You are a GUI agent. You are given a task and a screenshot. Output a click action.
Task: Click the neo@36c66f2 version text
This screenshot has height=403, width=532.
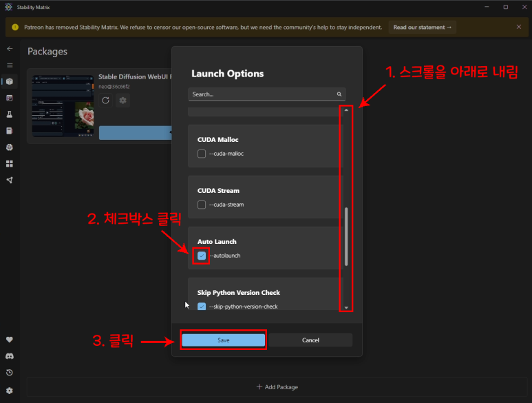(114, 87)
